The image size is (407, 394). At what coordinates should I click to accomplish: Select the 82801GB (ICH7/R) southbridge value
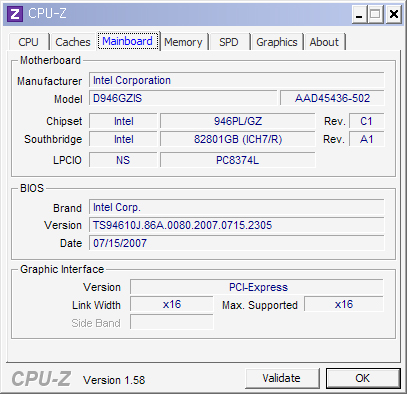pyautogui.click(x=238, y=139)
